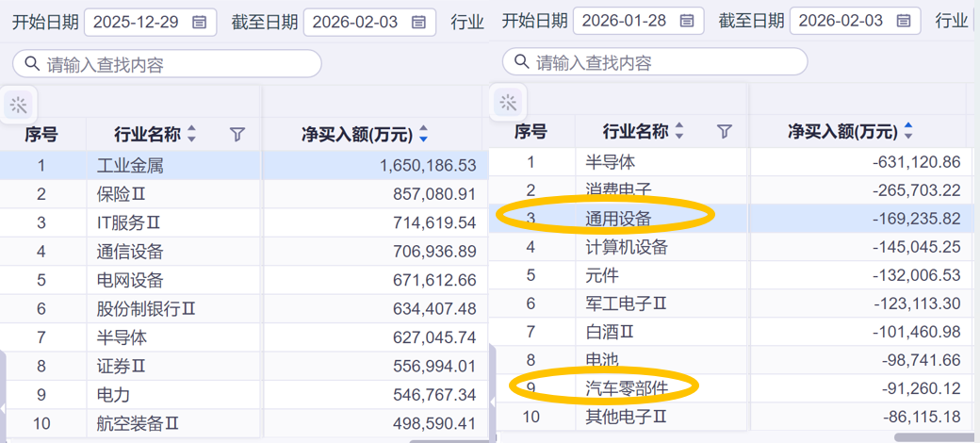Click the value -123,113.30
Image resolution: width=980 pixels, height=443 pixels.
click(917, 304)
